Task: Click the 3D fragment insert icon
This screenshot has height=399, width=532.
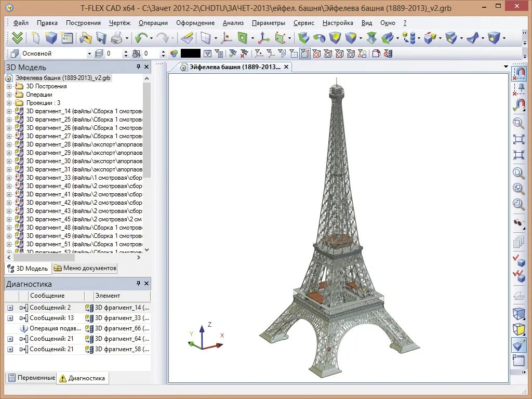Action: point(408,38)
